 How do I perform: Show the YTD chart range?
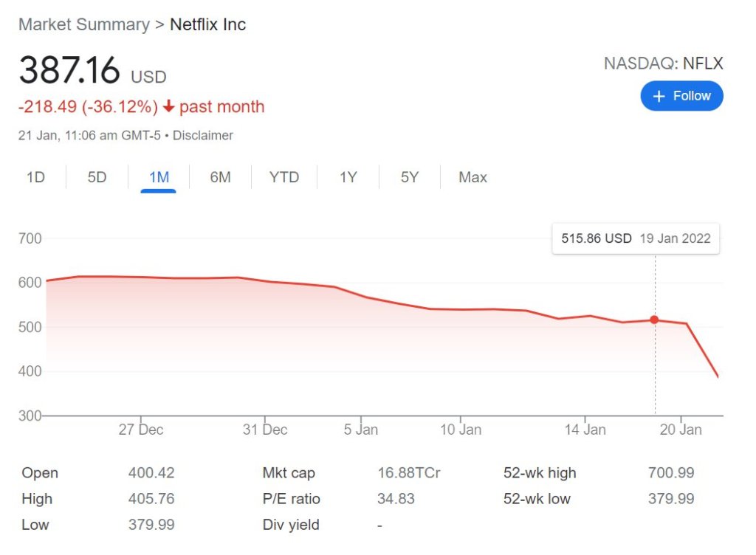284,177
